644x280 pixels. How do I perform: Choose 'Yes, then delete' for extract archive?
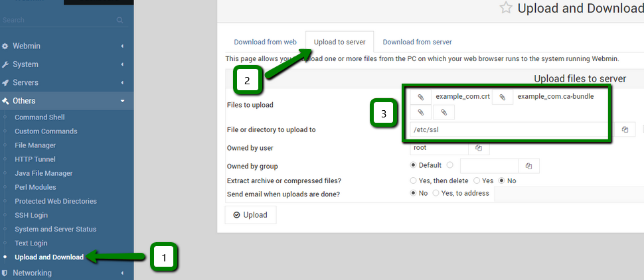(413, 180)
